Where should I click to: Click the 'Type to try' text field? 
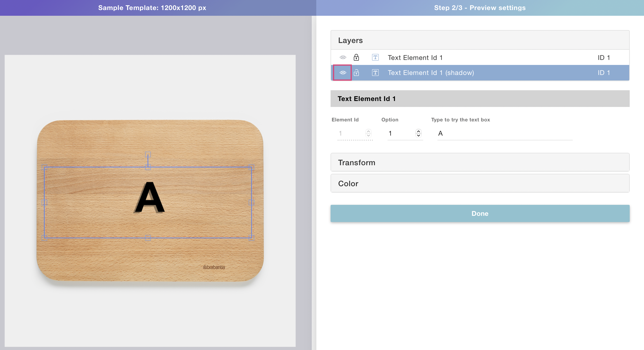pos(505,133)
